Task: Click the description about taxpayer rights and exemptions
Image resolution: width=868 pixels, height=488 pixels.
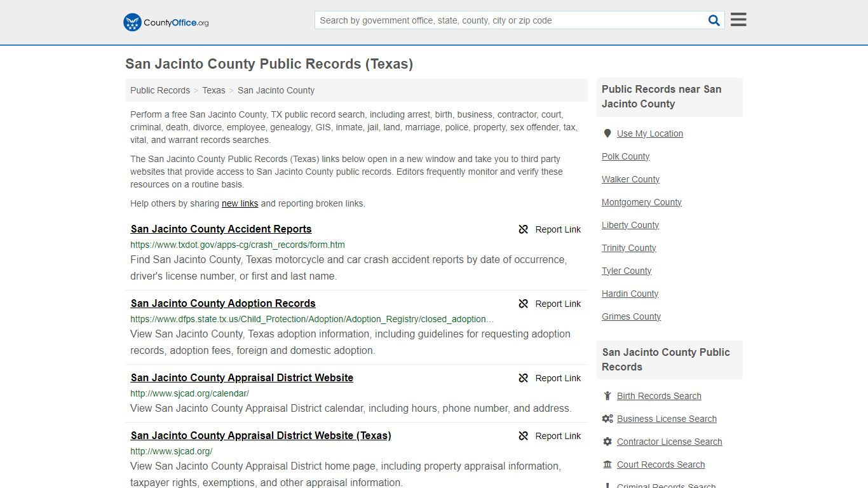Action: (x=346, y=474)
